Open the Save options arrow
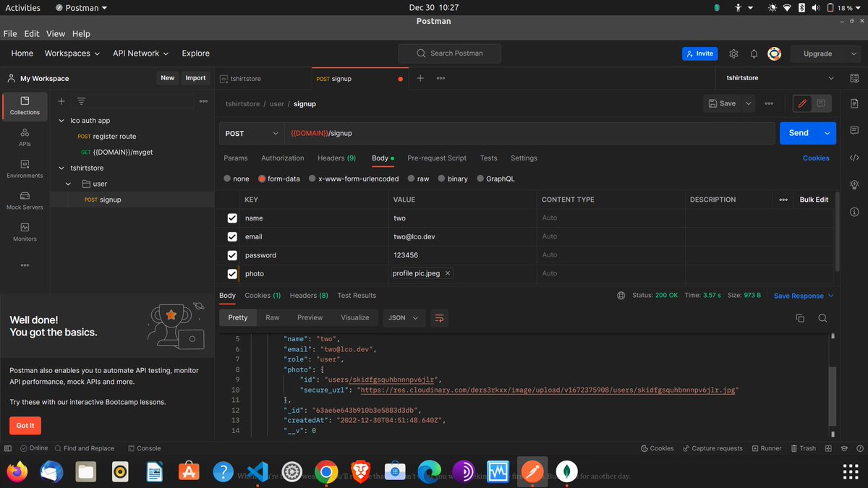The image size is (868, 488). [748, 103]
